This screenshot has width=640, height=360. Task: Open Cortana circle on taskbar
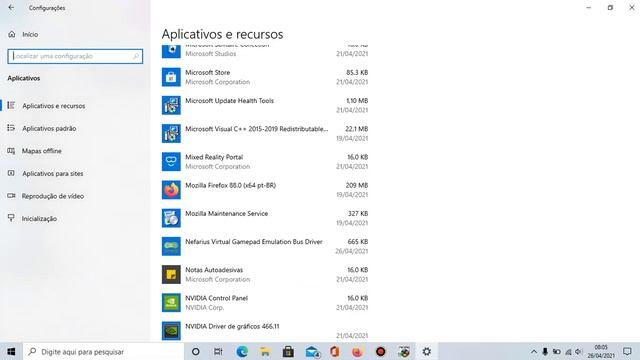point(196,351)
